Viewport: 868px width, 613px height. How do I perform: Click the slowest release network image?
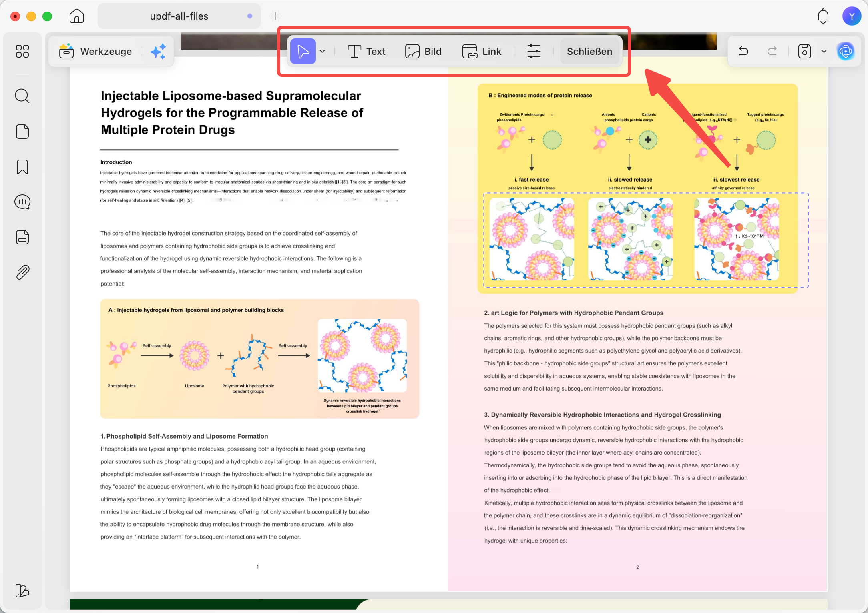coord(737,239)
